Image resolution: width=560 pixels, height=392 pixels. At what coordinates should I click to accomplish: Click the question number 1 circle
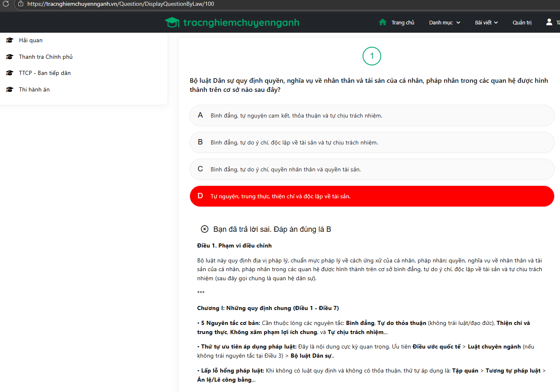[x=372, y=56]
